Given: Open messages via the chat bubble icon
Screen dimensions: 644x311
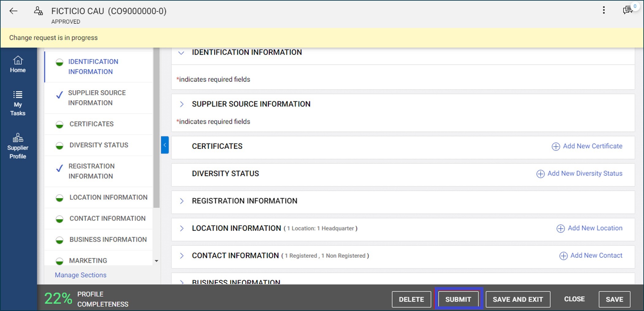Looking at the screenshot, I should [x=627, y=10].
